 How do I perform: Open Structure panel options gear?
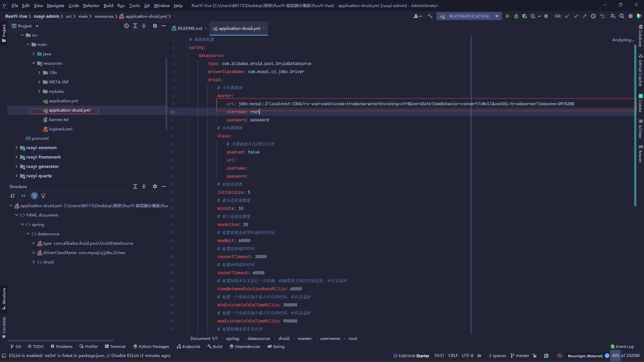[155, 186]
